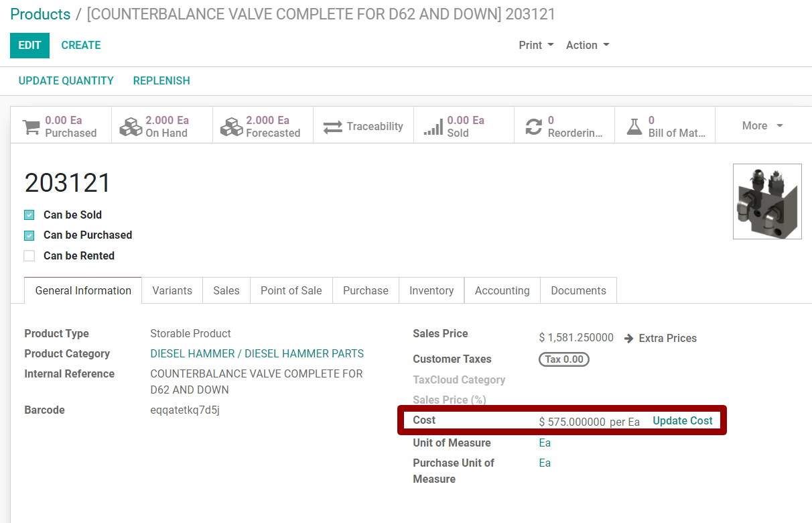
Task: Open the Forecasted quantity view
Action: pos(232,125)
